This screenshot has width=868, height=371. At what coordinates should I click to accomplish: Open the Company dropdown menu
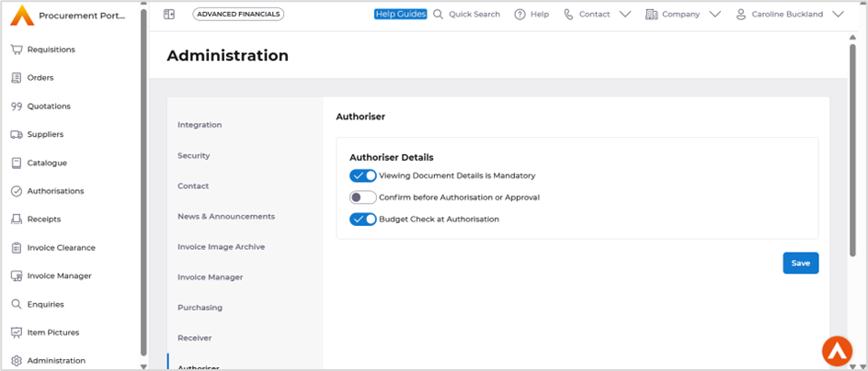click(x=714, y=15)
